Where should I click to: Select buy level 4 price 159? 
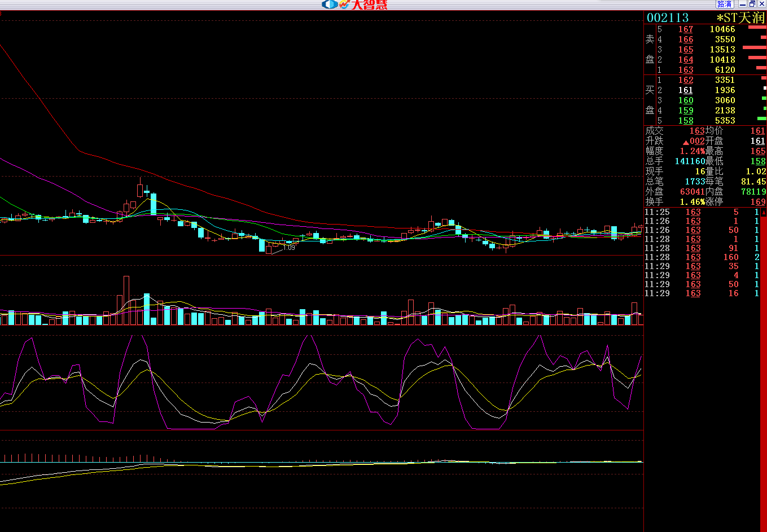[x=686, y=111]
